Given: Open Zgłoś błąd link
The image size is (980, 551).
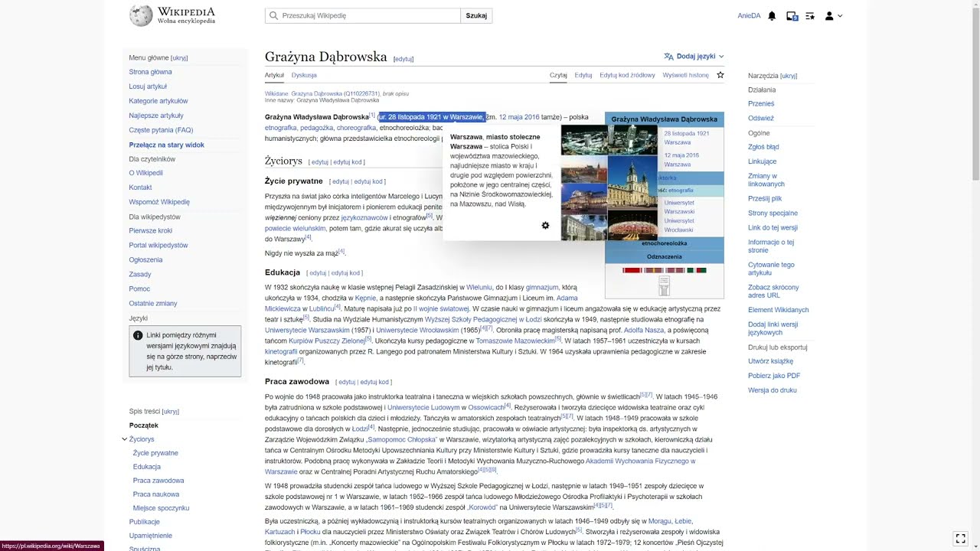Looking at the screenshot, I should [763, 147].
